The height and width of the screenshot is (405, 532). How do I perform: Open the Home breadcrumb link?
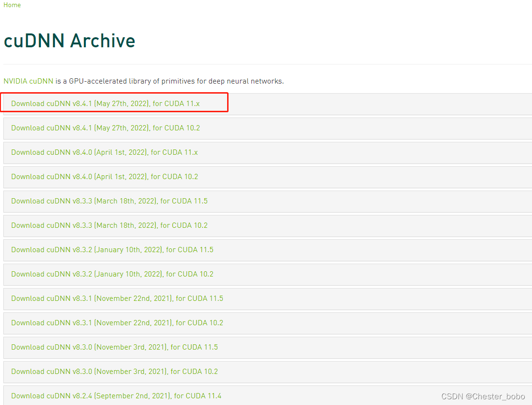12,5
